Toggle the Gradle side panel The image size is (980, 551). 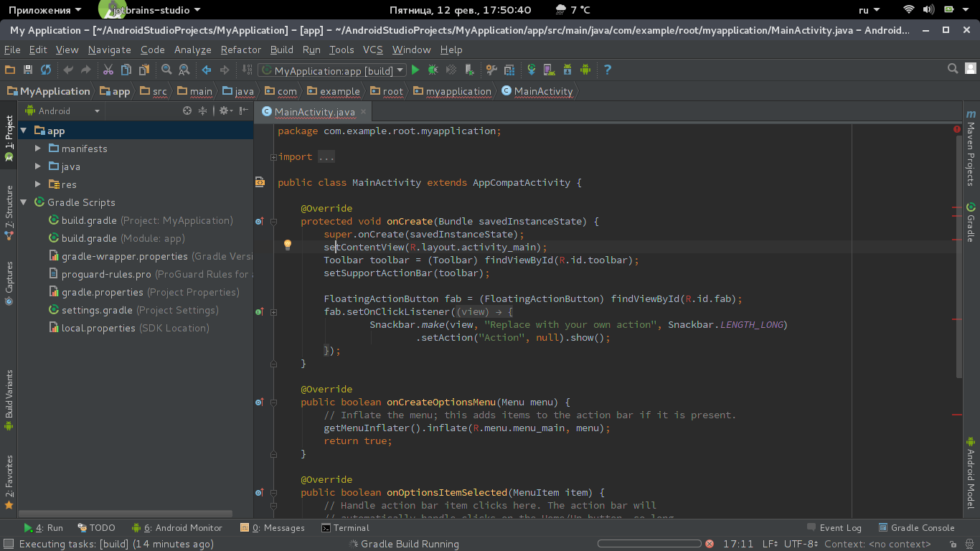coord(971,222)
